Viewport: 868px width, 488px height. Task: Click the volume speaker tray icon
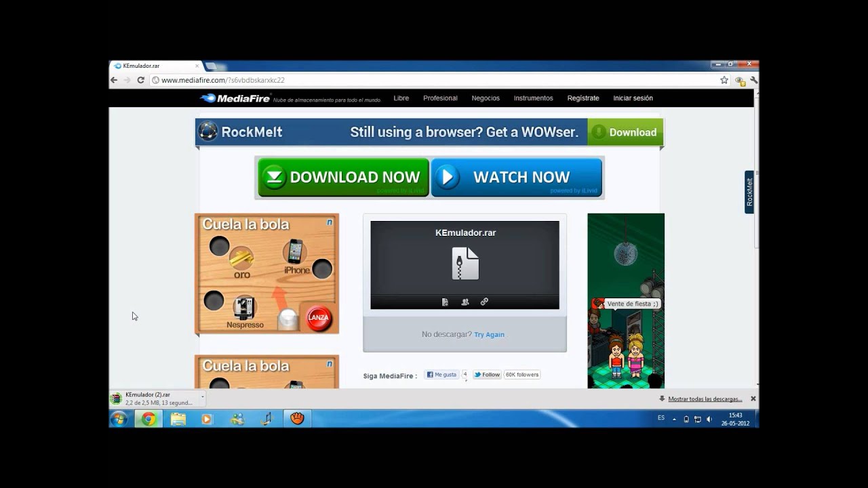point(709,419)
